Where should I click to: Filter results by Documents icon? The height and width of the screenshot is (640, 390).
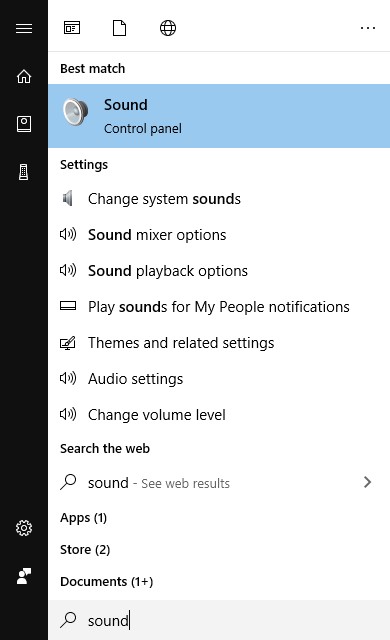pos(120,28)
